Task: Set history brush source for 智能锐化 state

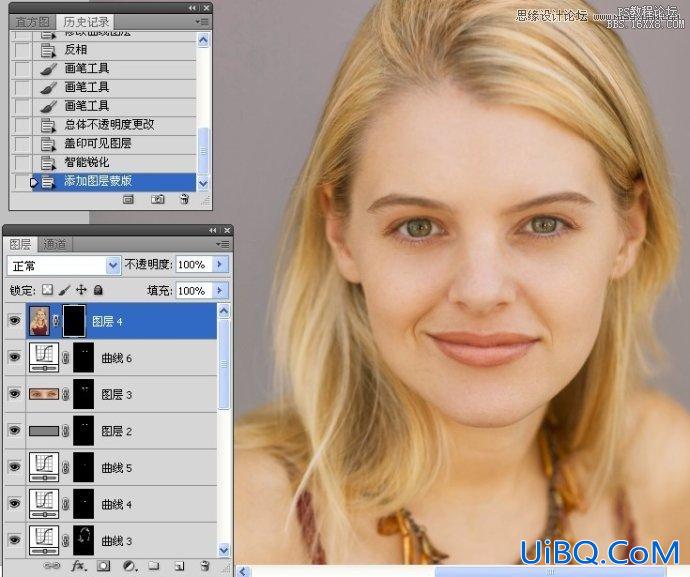Action: tap(22, 162)
